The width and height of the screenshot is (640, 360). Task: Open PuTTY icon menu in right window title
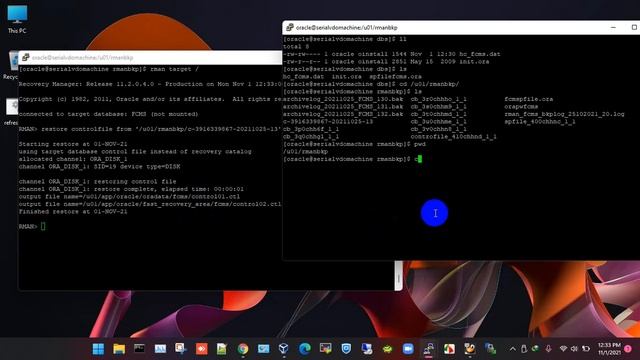point(289,27)
